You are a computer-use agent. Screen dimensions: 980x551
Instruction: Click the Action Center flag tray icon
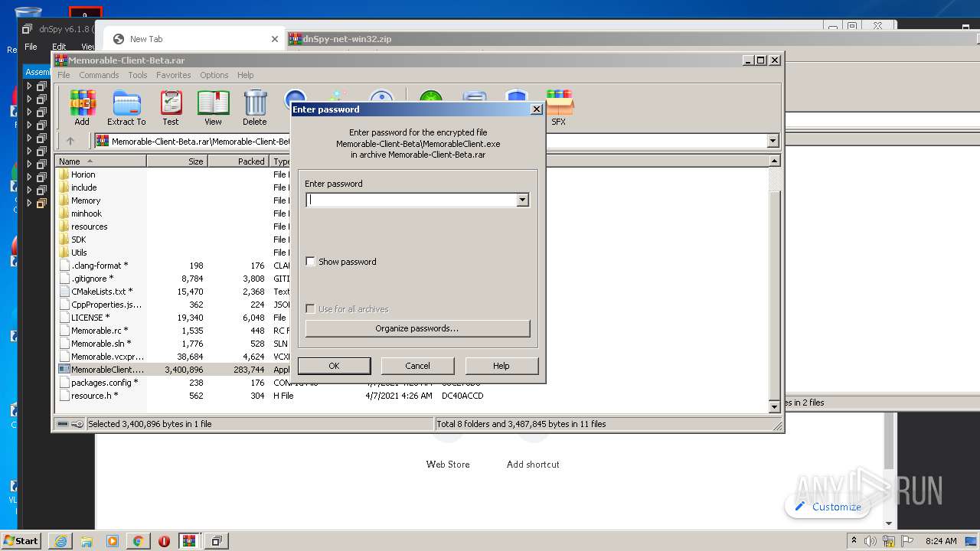[907, 541]
